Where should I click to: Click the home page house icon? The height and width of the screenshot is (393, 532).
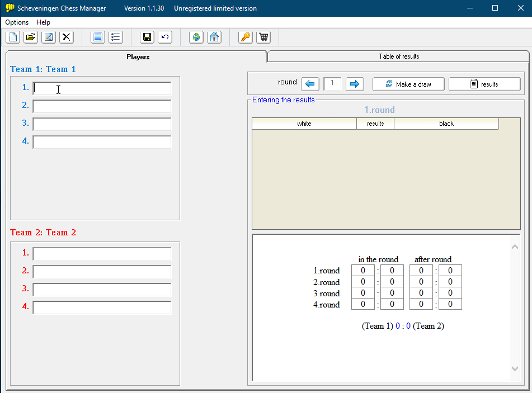[214, 37]
